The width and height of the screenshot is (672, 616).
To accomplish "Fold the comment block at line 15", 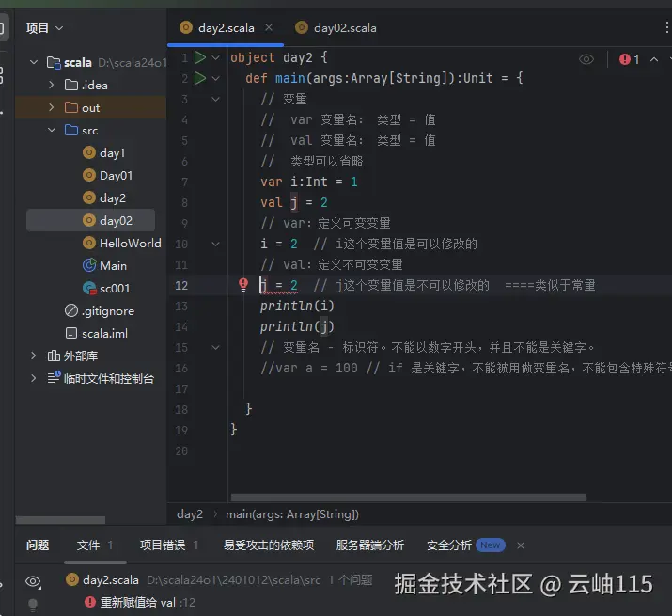I will pyautogui.click(x=216, y=347).
